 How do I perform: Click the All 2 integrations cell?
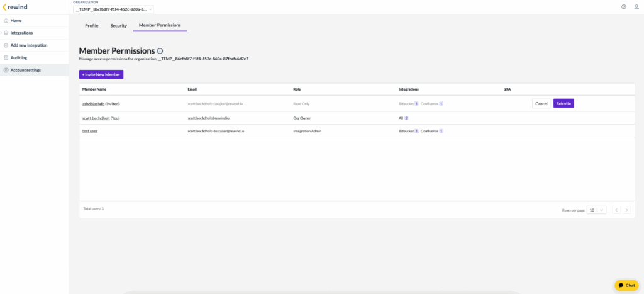pos(403,118)
